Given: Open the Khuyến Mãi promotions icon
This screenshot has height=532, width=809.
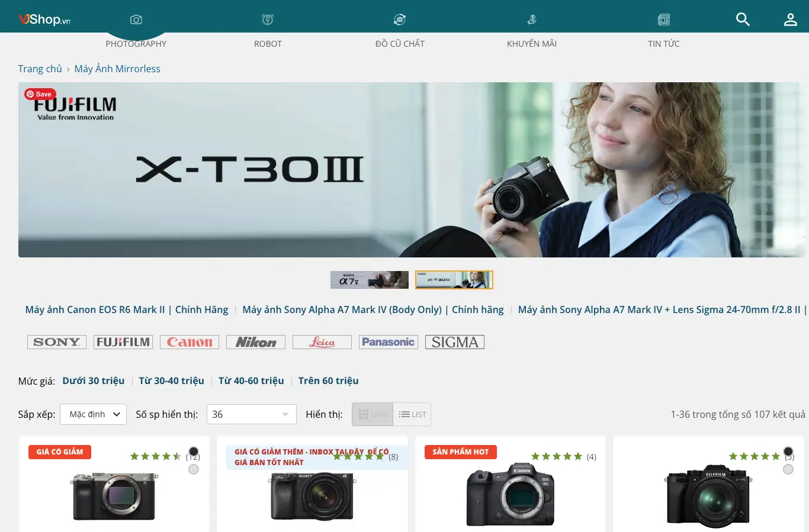Looking at the screenshot, I should 532,20.
